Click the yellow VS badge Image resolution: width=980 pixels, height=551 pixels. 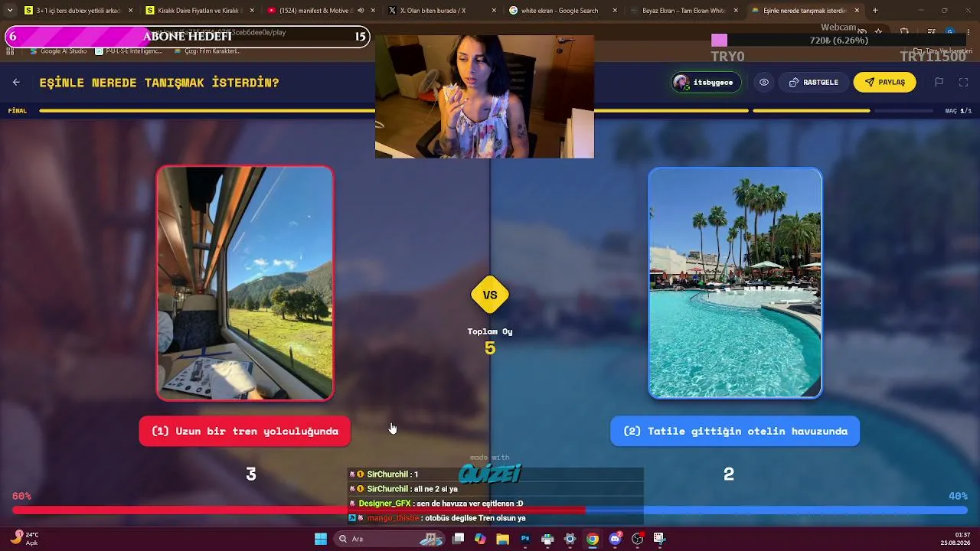pyautogui.click(x=490, y=295)
